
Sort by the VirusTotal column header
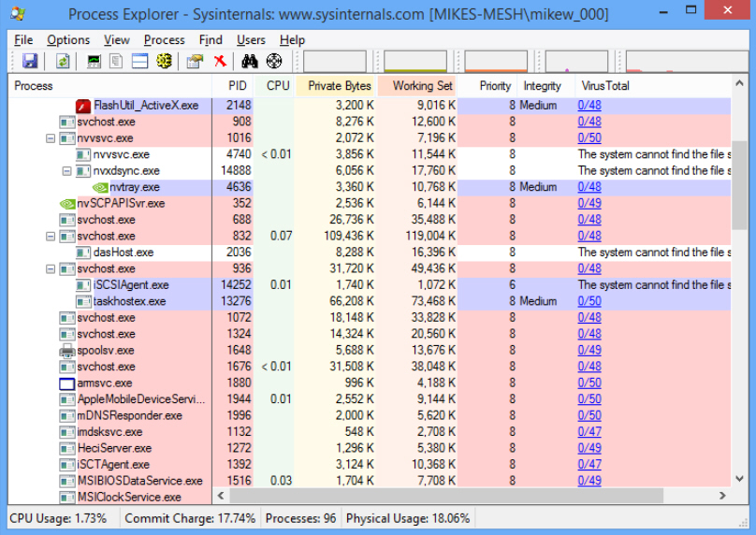(653, 86)
